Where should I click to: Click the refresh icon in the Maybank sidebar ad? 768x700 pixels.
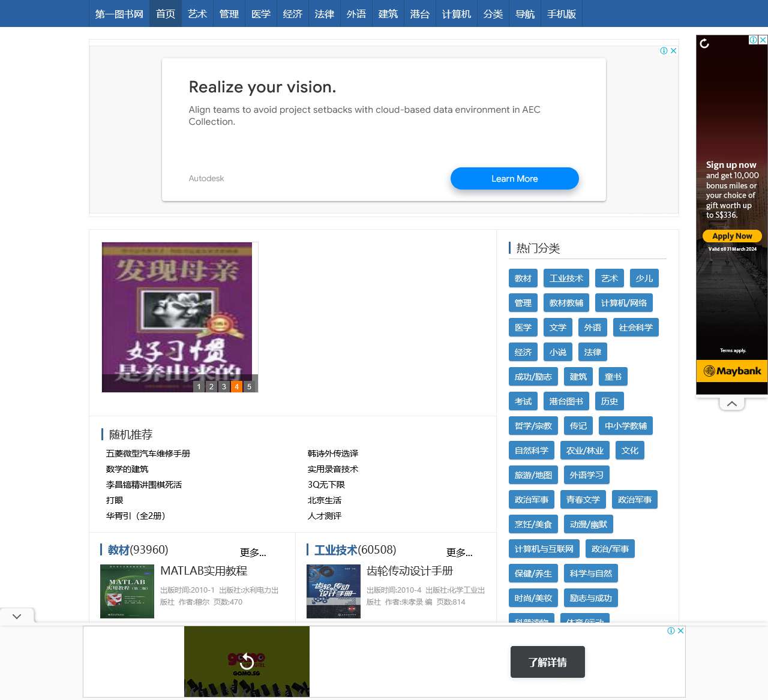(x=703, y=43)
